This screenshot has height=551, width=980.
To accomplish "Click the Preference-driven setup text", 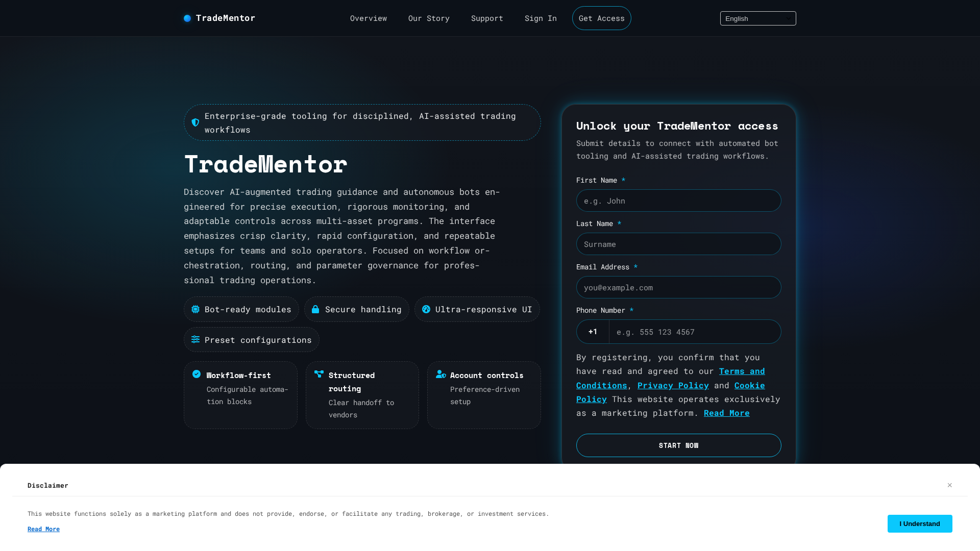I will point(485,395).
